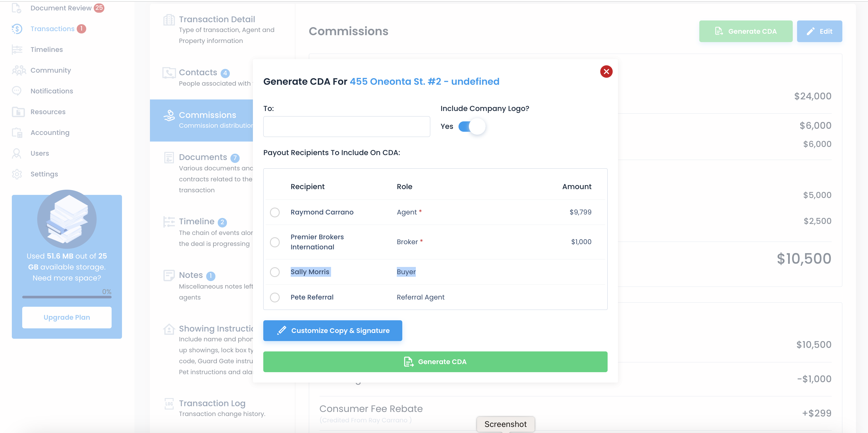The width and height of the screenshot is (868, 433).
Task: Click the Transaction Detail building icon
Action: click(x=169, y=20)
